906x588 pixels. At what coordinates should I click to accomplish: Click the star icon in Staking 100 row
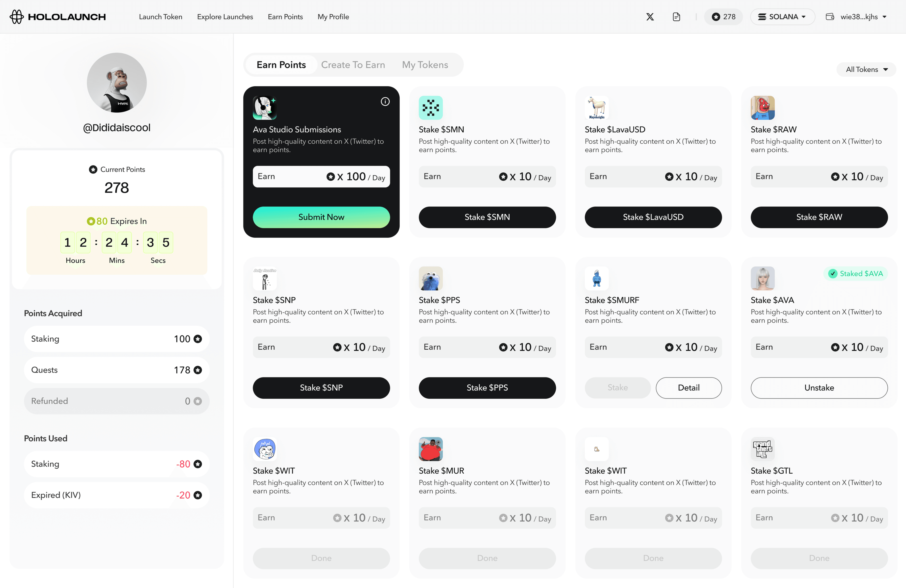pyautogui.click(x=197, y=339)
